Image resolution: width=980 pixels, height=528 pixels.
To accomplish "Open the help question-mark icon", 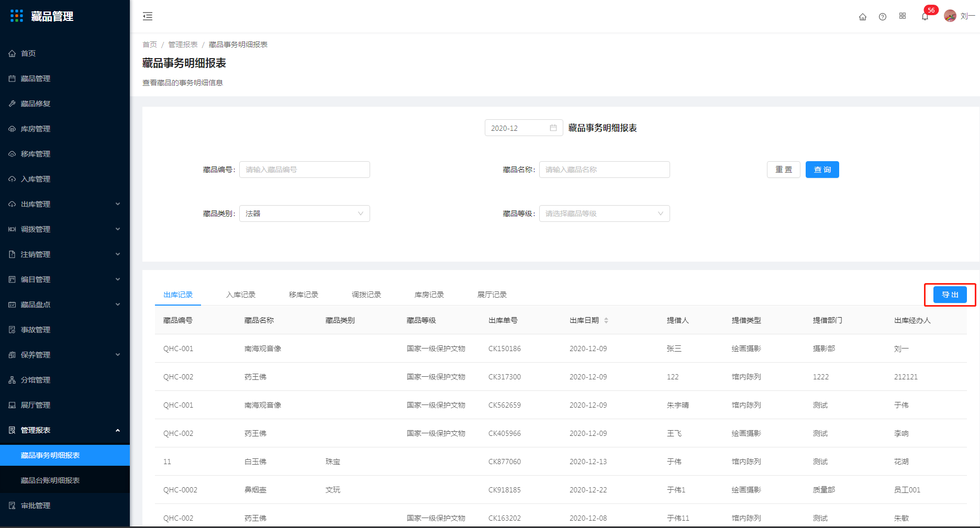I will (x=883, y=17).
